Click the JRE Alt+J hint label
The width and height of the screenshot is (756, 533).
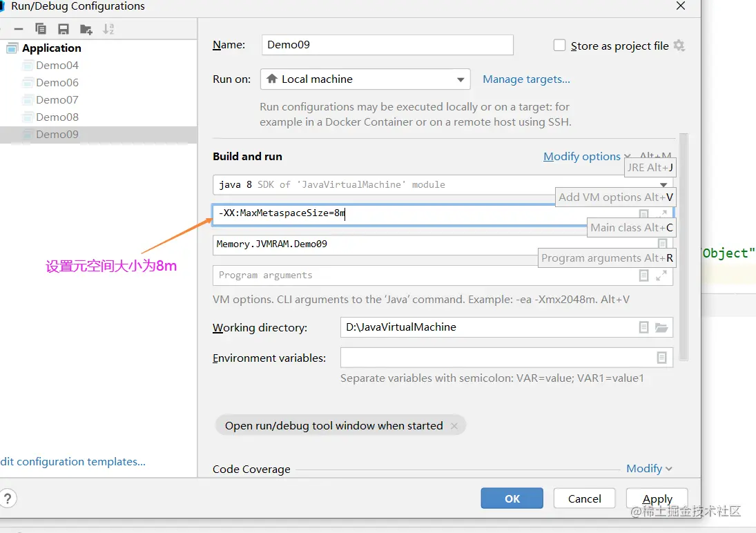[x=650, y=167]
